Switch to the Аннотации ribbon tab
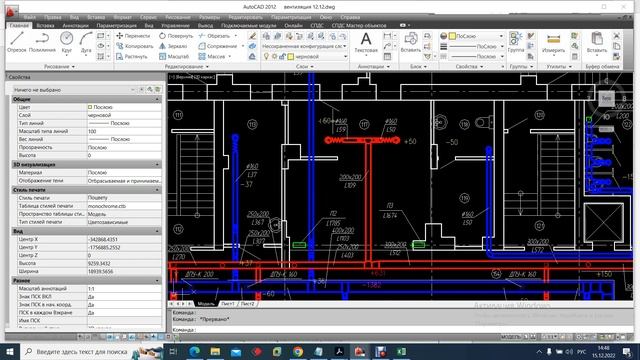 [75, 25]
